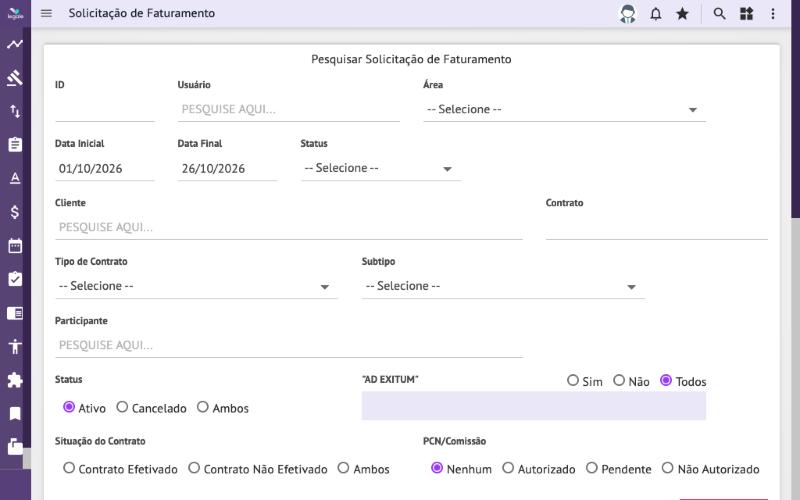Open the dollar sign financial icon
Image resolution: width=800 pixels, height=500 pixels.
pos(15,212)
